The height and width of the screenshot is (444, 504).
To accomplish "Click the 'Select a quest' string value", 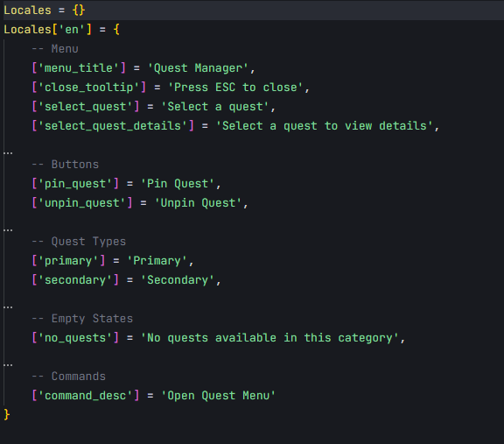I will (x=214, y=107).
